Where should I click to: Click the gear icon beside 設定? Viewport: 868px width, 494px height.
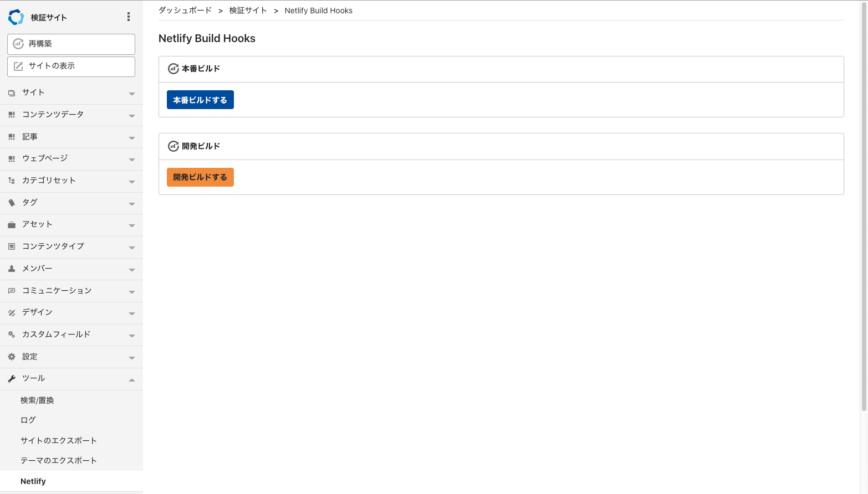pos(12,357)
